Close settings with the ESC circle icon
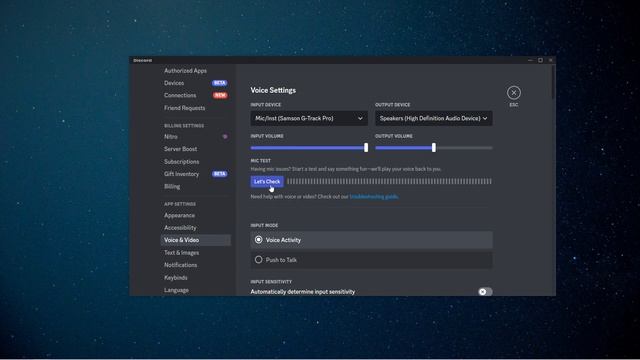 pos(513,93)
